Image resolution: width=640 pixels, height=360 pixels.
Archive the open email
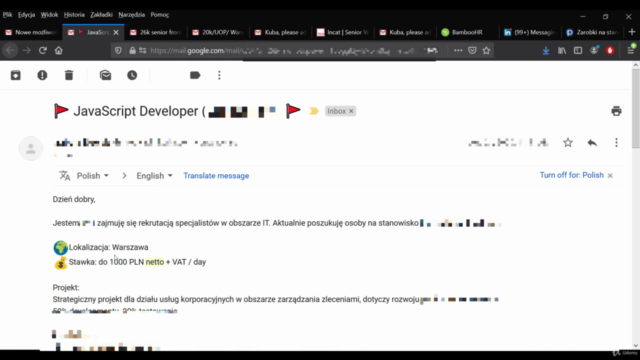click(16, 75)
